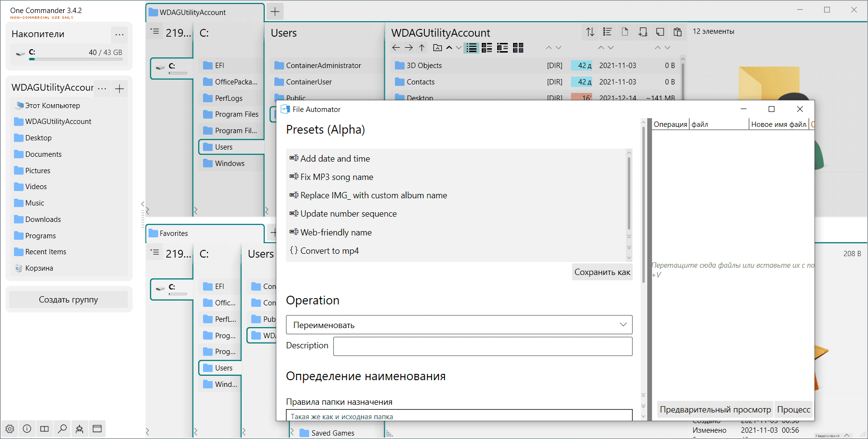Image resolution: width=868 pixels, height=439 pixels.
Task: Click the clipboard paste icon
Action: 678,32
